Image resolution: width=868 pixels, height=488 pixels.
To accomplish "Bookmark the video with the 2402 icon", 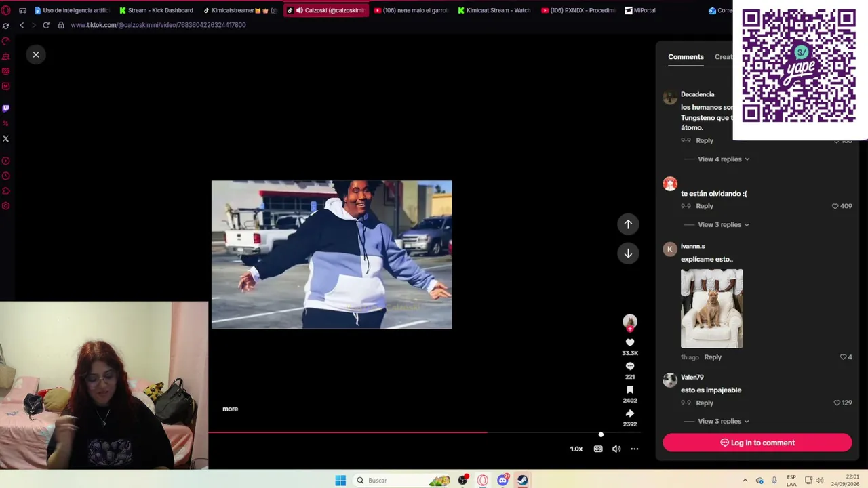I will point(630,390).
